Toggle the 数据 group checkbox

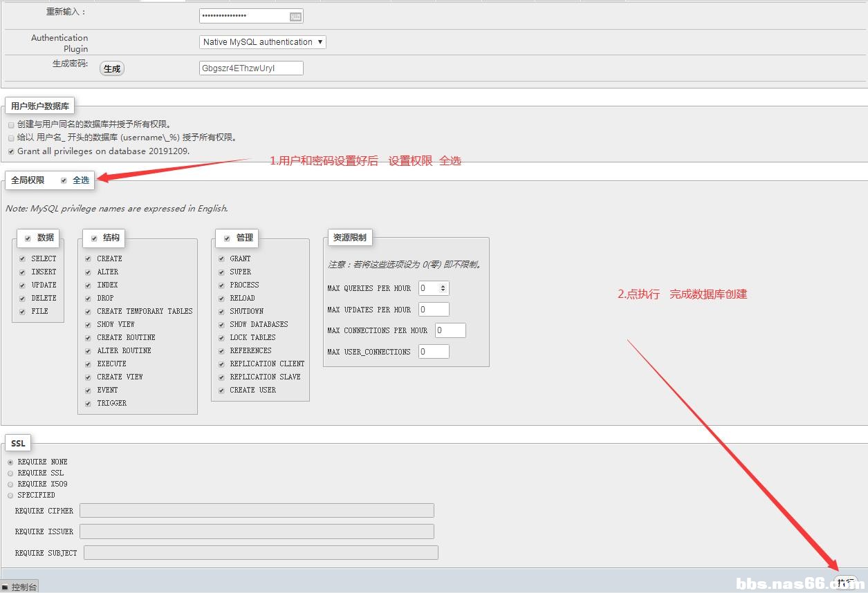tap(28, 238)
